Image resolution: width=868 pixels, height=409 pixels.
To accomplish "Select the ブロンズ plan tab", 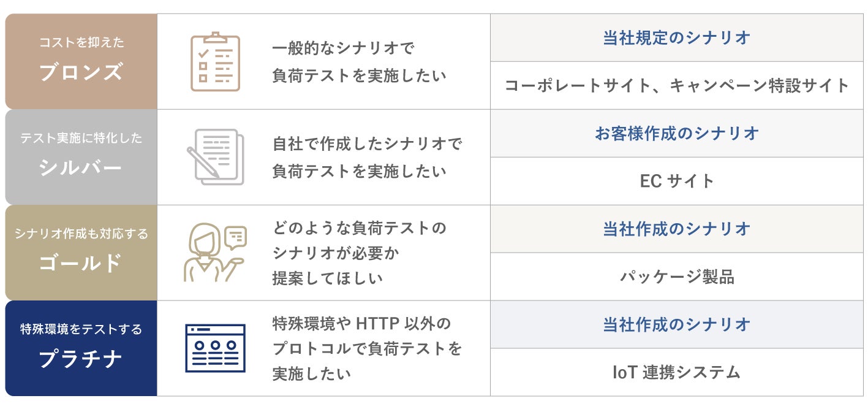I will click(x=81, y=61).
